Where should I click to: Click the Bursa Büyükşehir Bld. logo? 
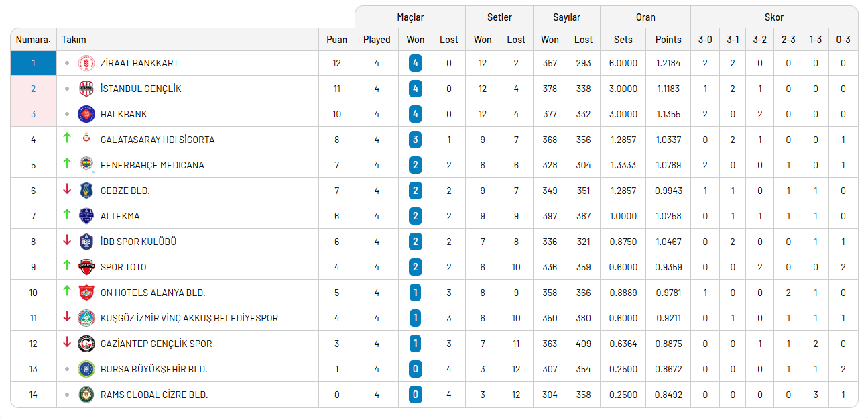tap(87, 369)
